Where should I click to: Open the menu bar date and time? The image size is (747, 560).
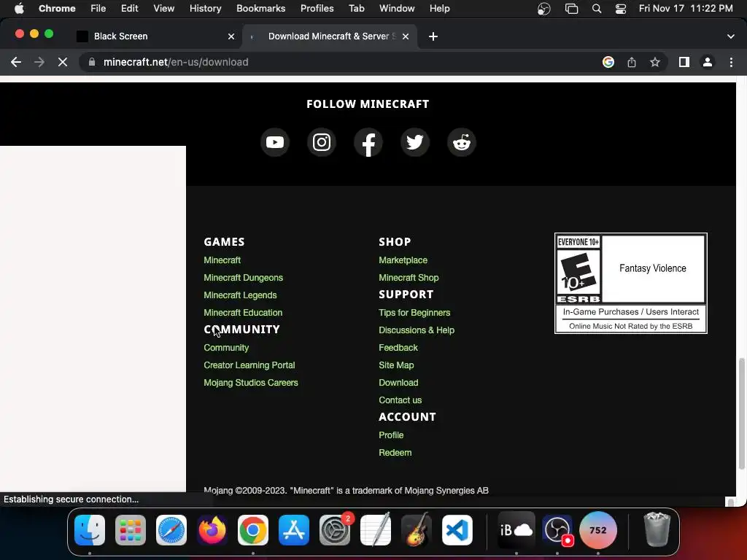tap(686, 9)
